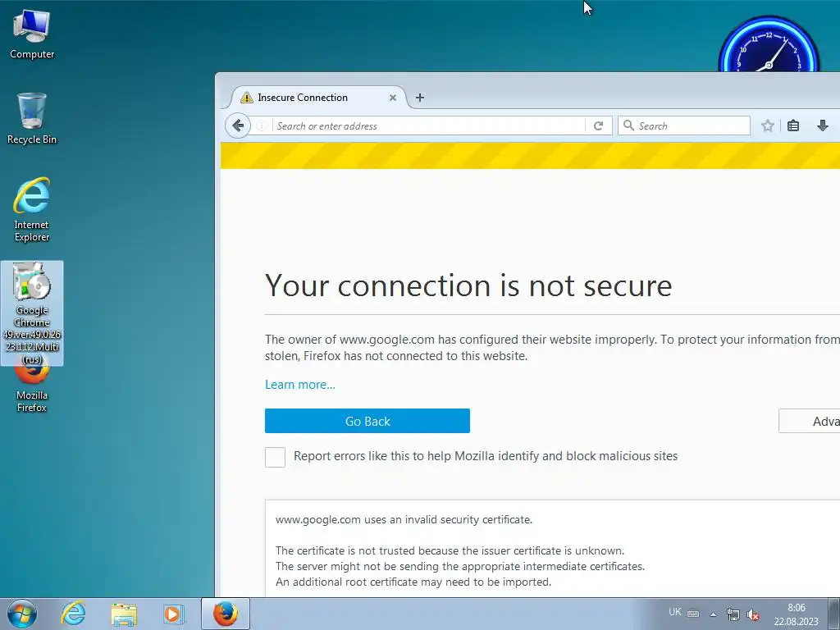Open the Downloads arrow icon
This screenshot has height=630, width=840.
click(x=822, y=126)
